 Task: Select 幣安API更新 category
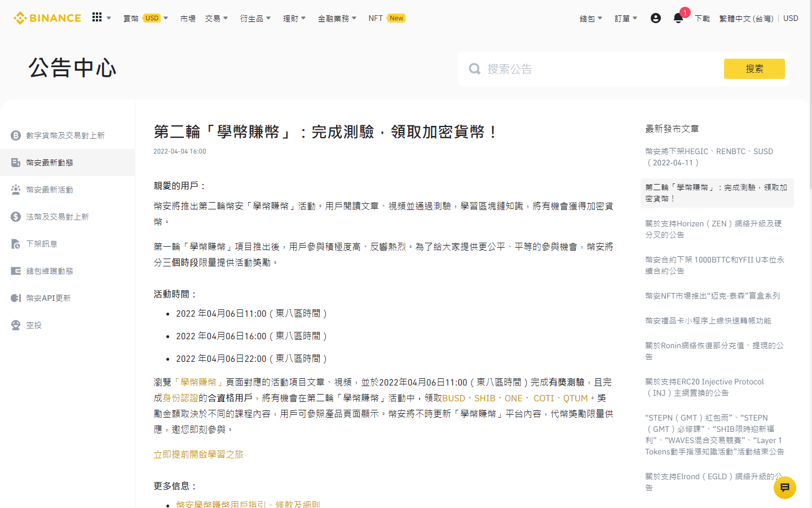point(67,298)
